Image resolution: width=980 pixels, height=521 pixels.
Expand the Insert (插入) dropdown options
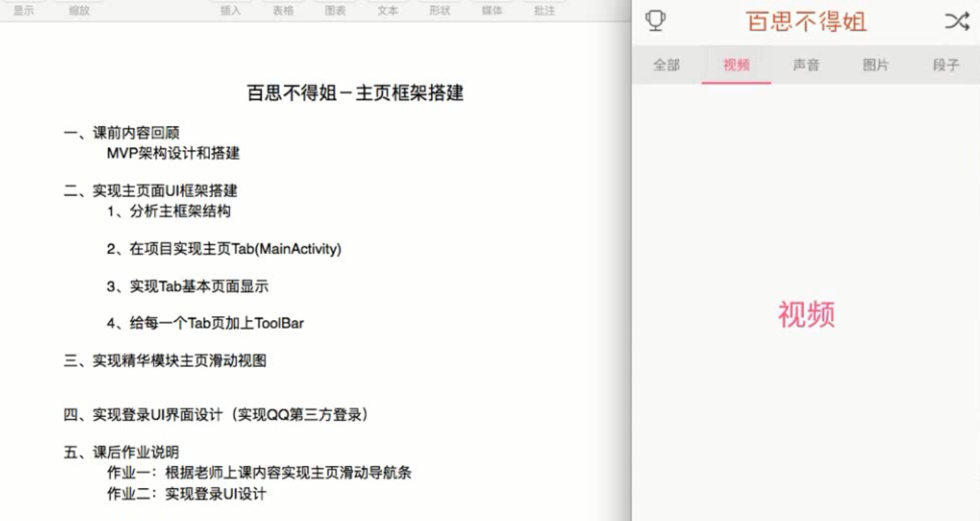coord(232,11)
